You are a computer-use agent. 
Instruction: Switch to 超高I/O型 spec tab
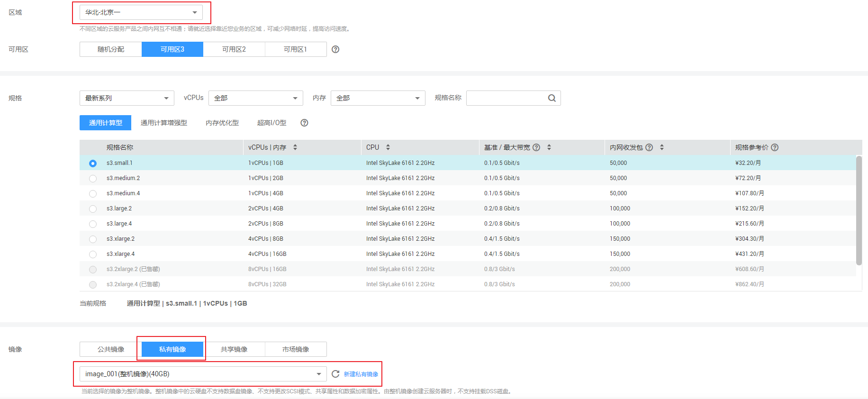pos(272,123)
